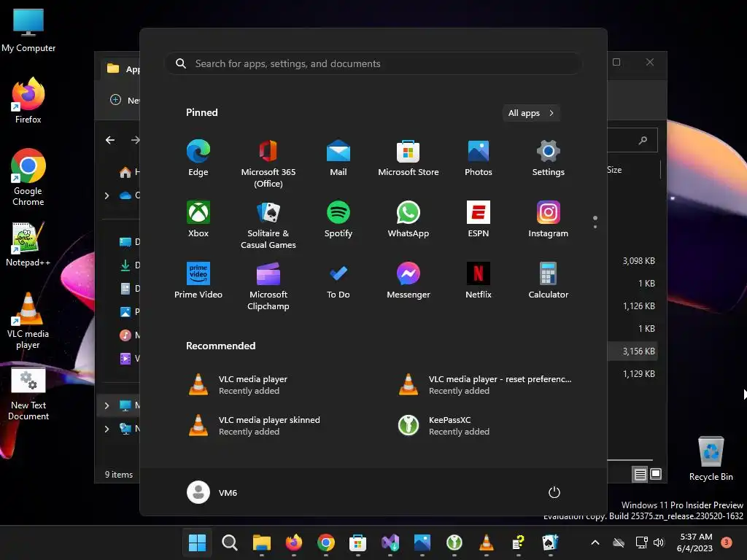Open the WhatsApp pinned app
Image resolution: width=747 pixels, height=560 pixels.
click(x=409, y=219)
